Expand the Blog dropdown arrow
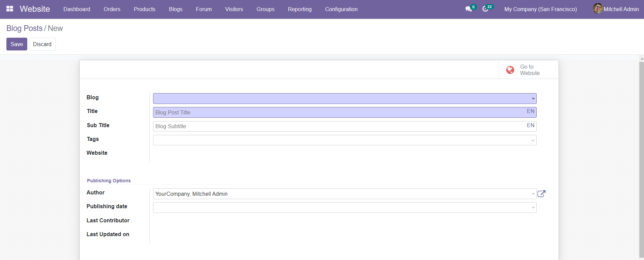 coord(533,99)
